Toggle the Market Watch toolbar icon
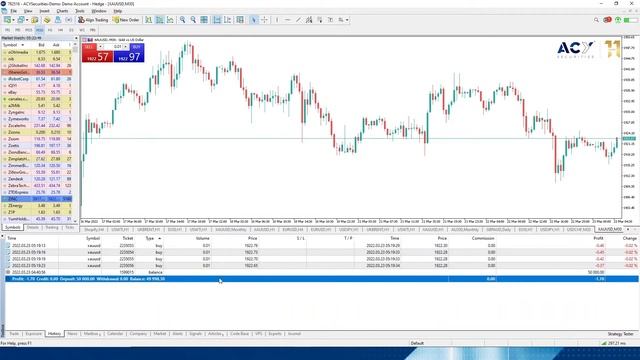 coord(35,20)
